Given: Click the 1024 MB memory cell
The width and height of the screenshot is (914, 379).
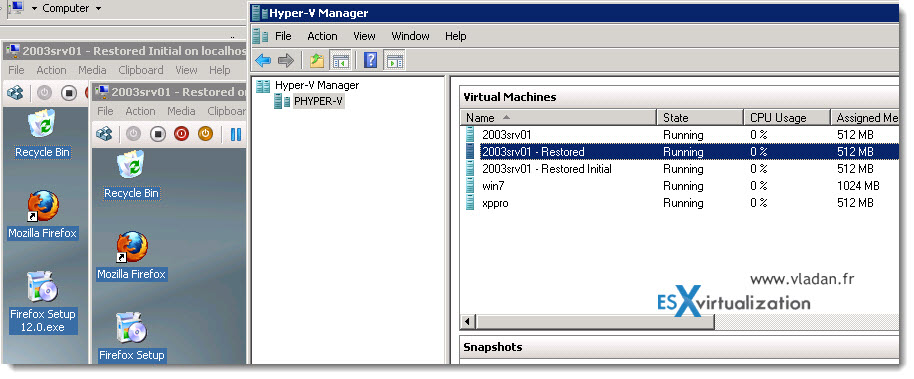Looking at the screenshot, I should tap(858, 186).
